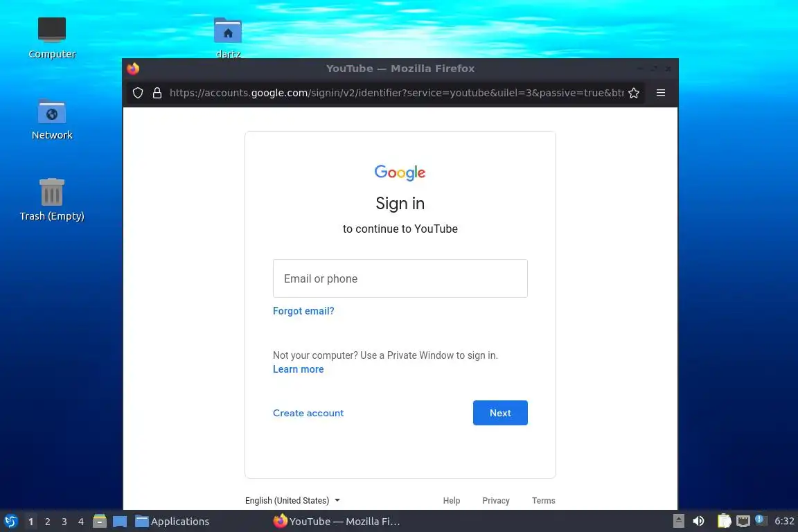Switch to workspace 3

point(64,522)
